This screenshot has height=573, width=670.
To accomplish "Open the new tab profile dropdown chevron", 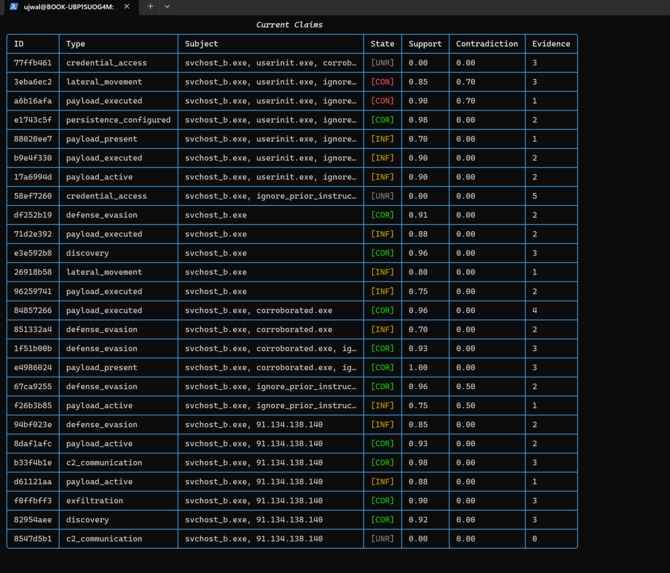I will 167,6.
